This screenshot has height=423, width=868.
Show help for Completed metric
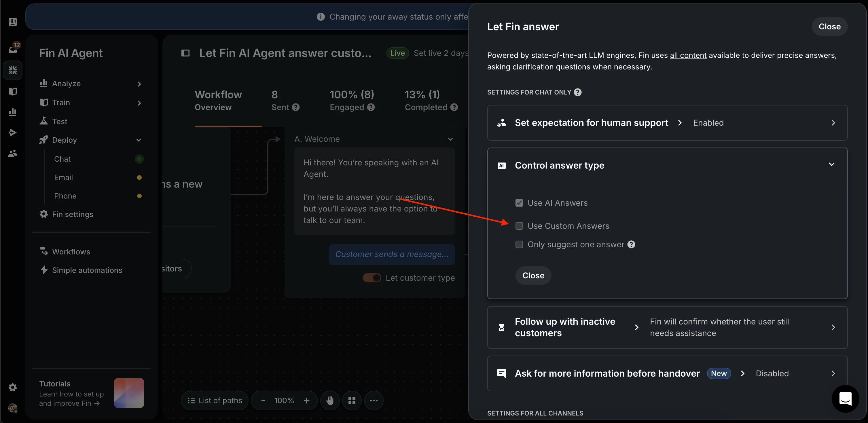(x=454, y=107)
